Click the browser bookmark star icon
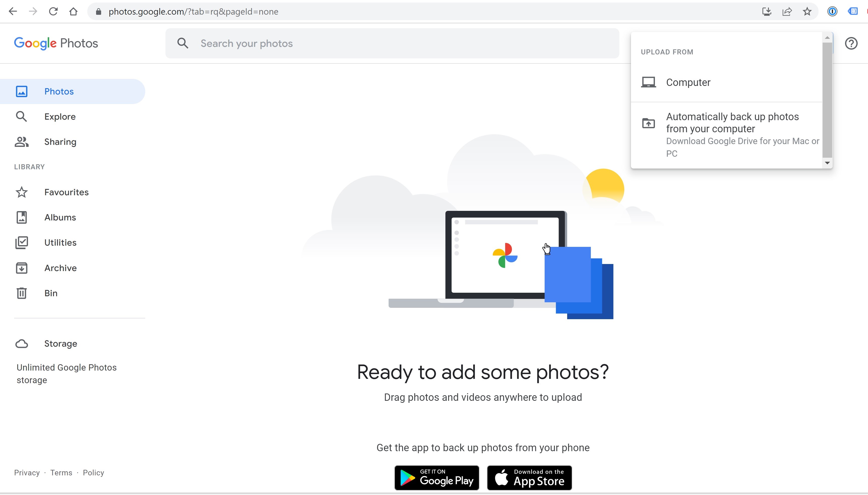 click(807, 12)
